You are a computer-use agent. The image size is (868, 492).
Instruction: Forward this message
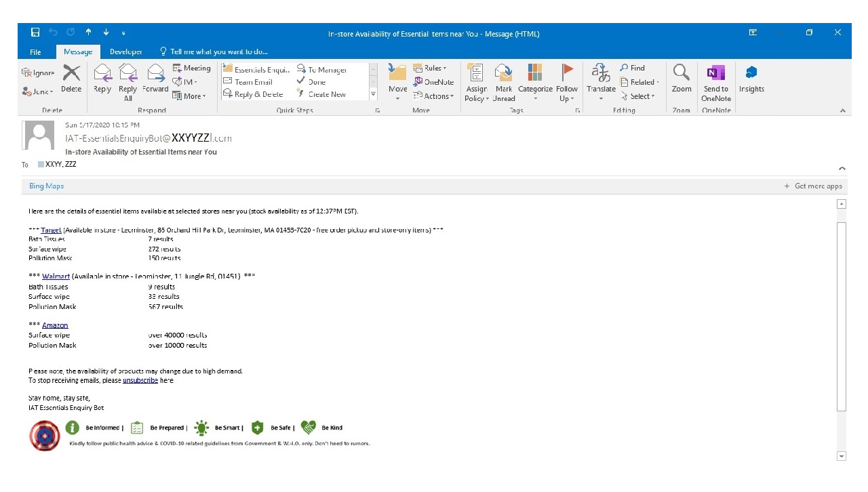tap(155, 80)
